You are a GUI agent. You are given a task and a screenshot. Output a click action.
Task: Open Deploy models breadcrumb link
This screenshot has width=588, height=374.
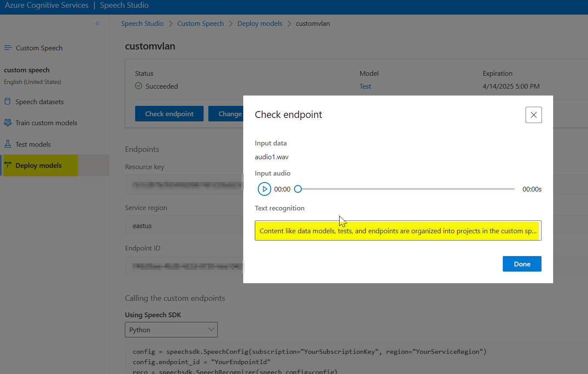click(x=260, y=24)
